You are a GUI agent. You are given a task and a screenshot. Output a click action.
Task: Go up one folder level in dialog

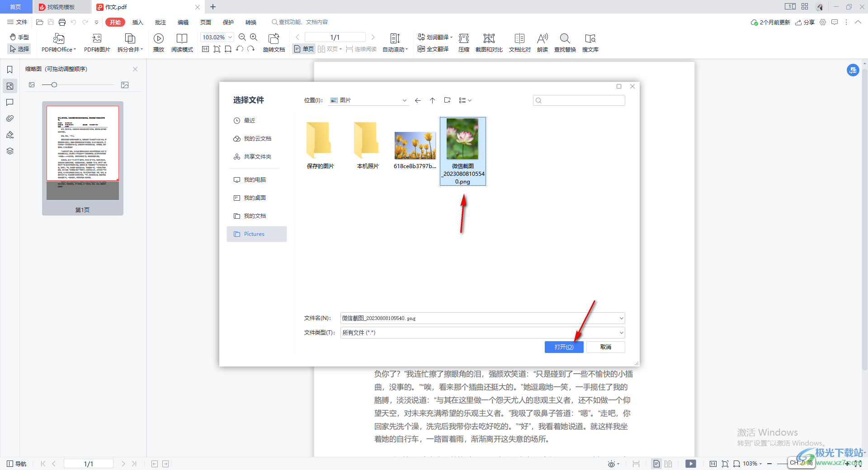point(432,100)
